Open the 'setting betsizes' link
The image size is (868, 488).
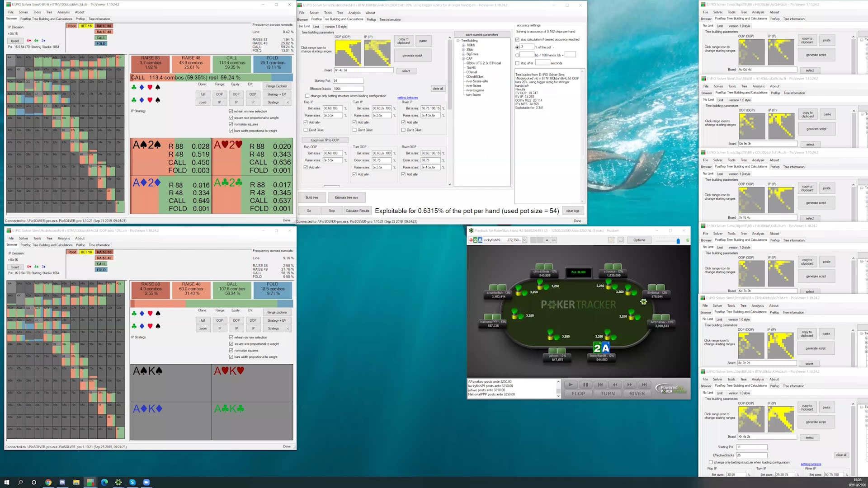coord(407,98)
